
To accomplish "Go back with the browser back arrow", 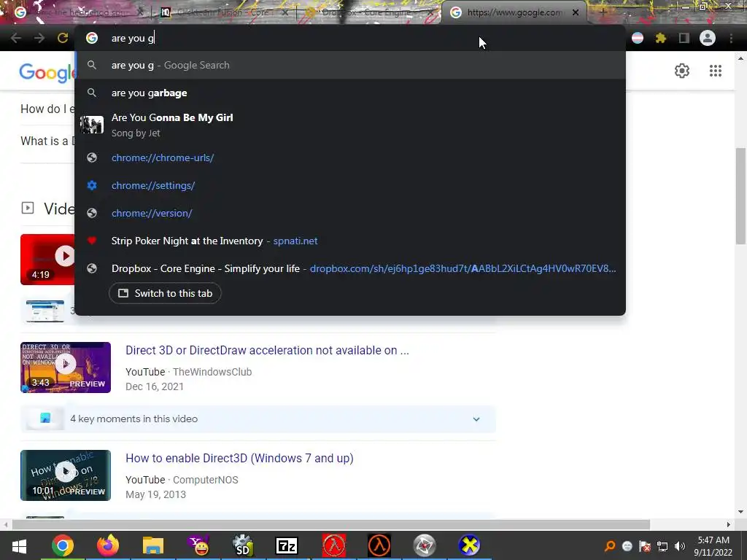I will click(16, 38).
